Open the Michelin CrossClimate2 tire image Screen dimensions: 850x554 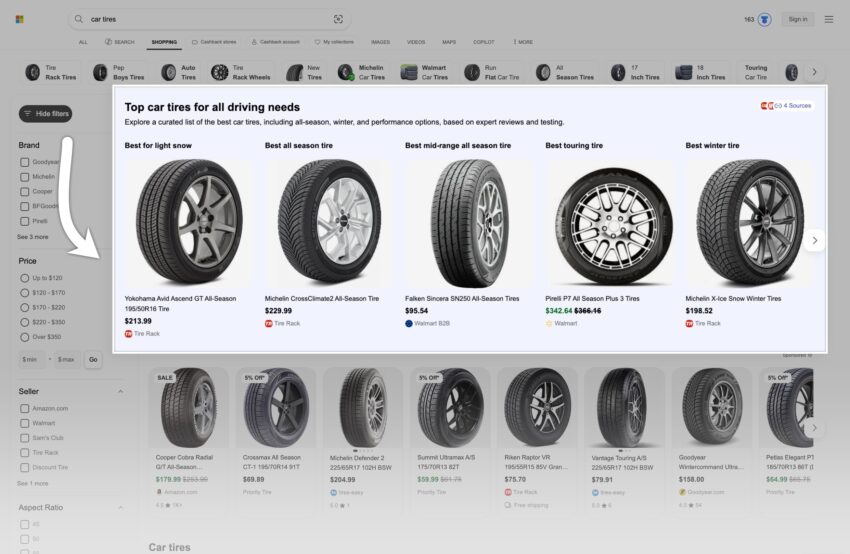[329, 222]
